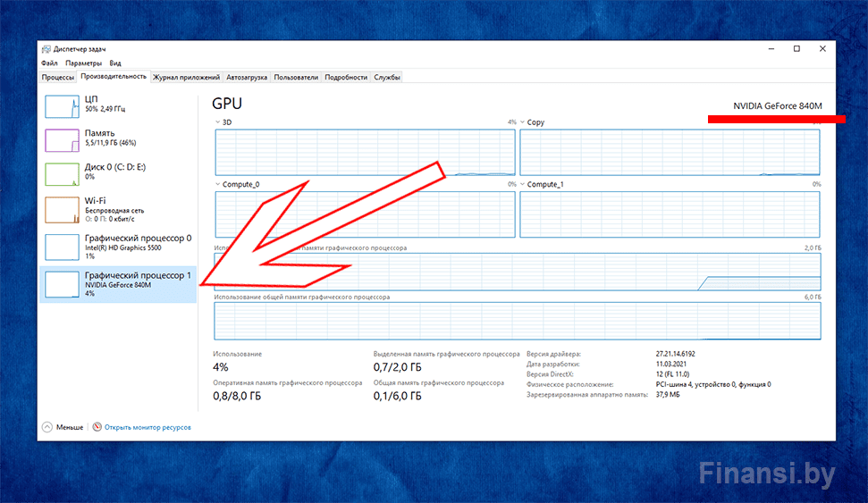Select Графический процессор 1 NVIDIA thumbnail

pyautogui.click(x=62, y=284)
